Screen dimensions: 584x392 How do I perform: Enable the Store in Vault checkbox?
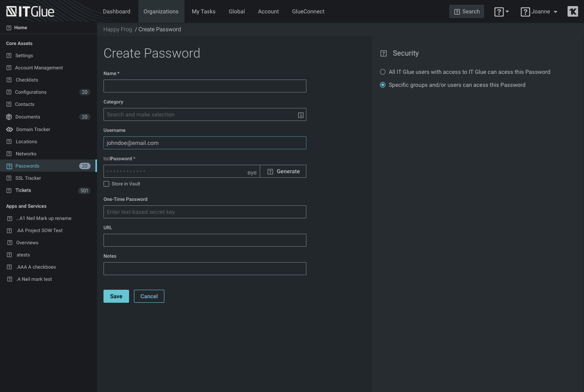pos(106,184)
